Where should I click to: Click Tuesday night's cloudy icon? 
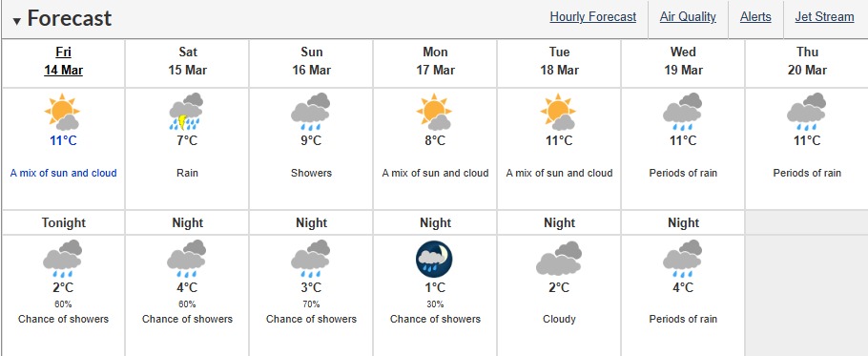(559, 259)
